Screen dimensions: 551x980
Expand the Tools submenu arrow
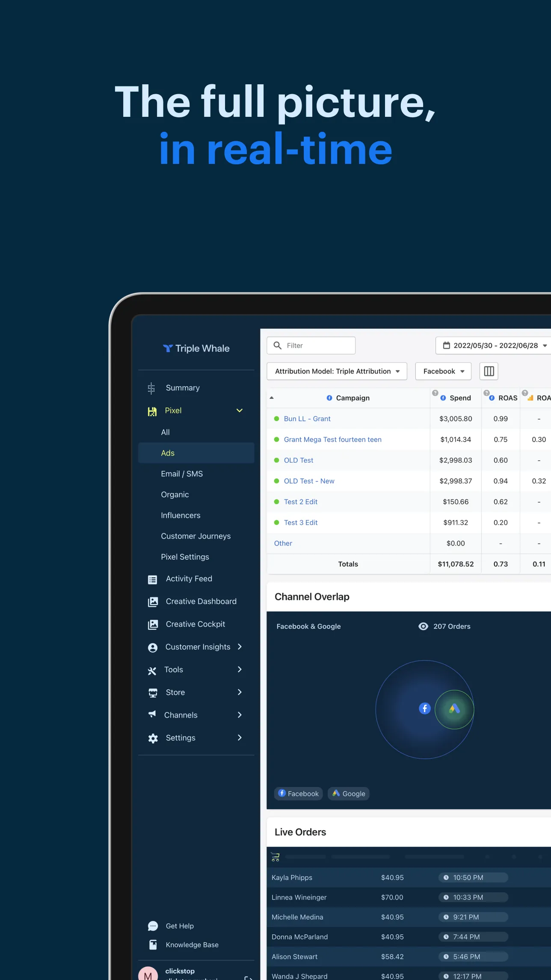[240, 669]
